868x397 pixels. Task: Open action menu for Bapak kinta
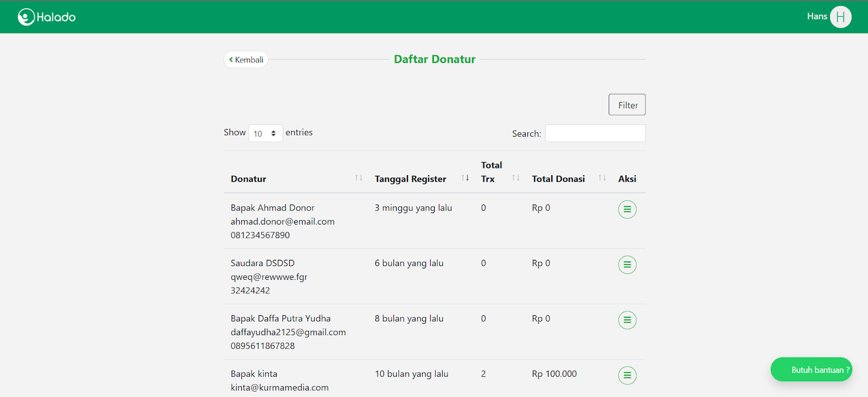point(627,375)
